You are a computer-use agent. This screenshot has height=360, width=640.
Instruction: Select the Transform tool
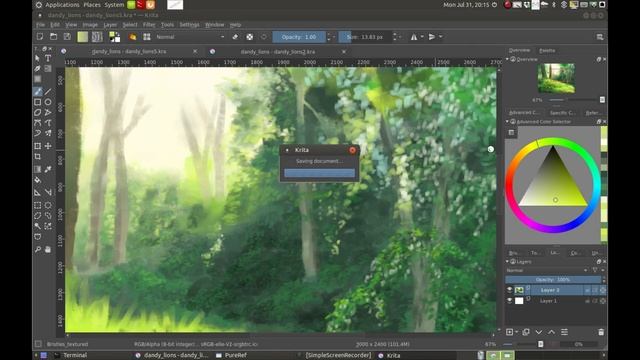[x=38, y=146]
